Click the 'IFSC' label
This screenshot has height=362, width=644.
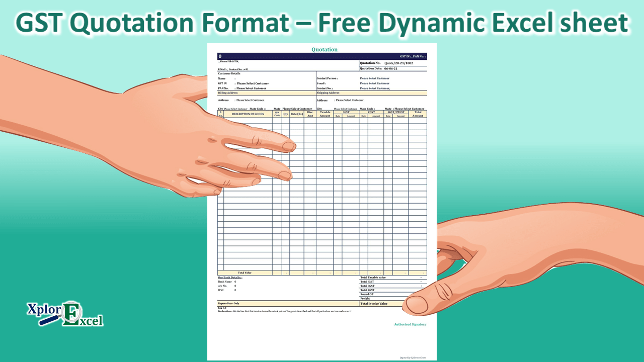[220, 290]
